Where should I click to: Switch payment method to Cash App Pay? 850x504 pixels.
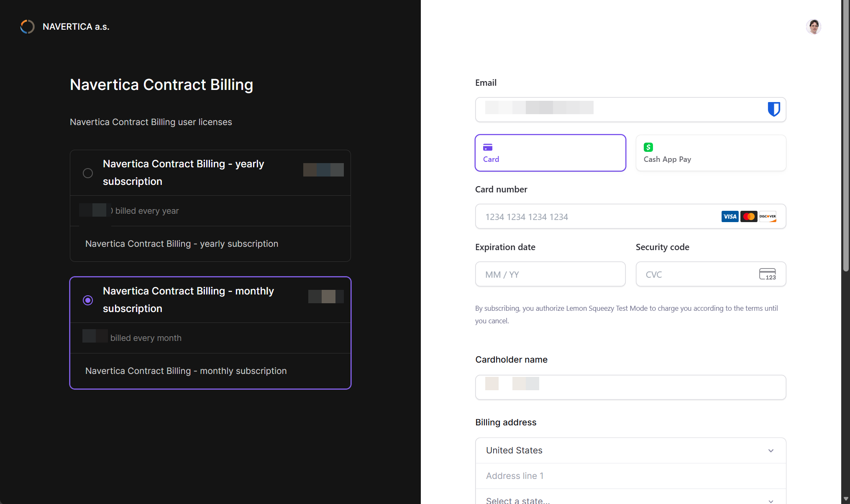710,153
